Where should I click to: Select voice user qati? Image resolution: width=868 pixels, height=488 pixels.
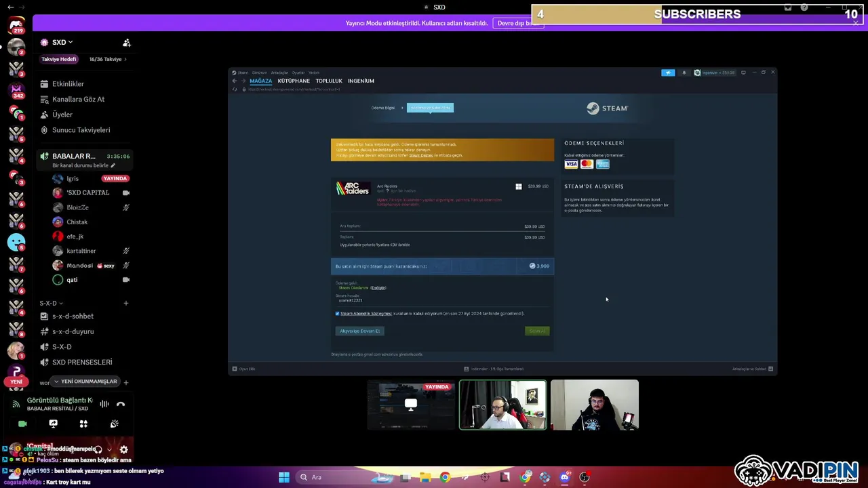click(x=72, y=280)
